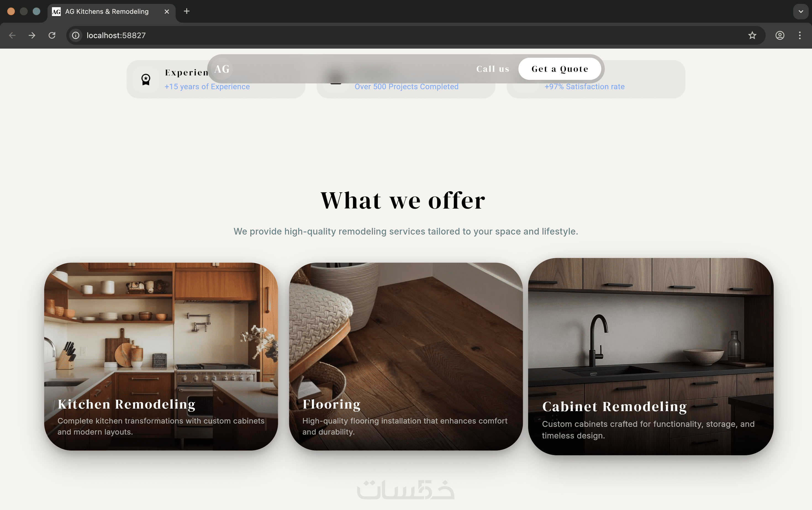Open the browser profile icon
Image resolution: width=812 pixels, height=510 pixels.
(780, 35)
